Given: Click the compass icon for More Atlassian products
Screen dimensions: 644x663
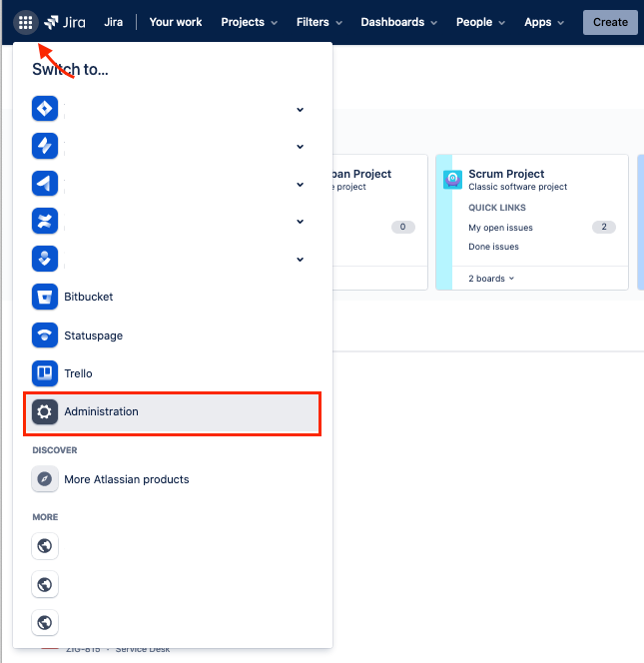Looking at the screenshot, I should (x=45, y=479).
